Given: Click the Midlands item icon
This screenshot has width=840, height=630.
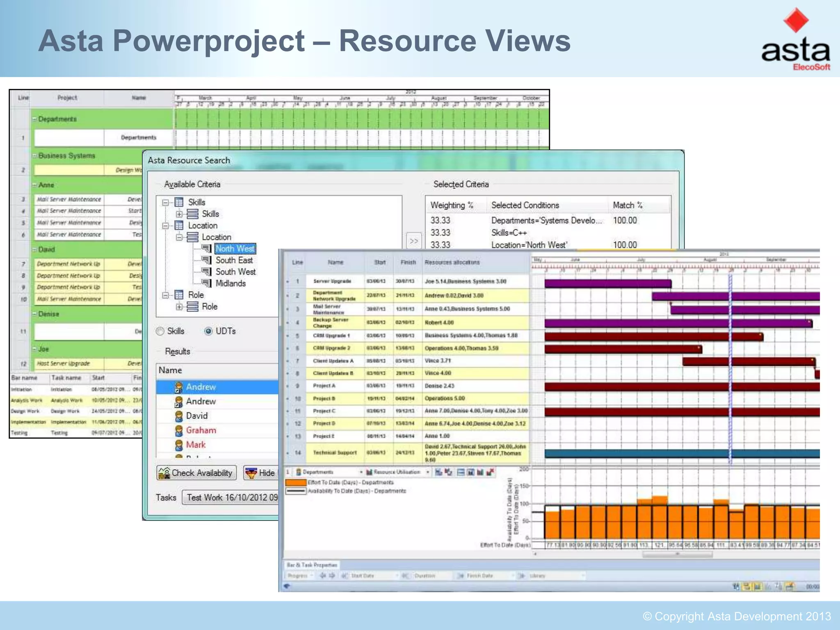Looking at the screenshot, I should (x=207, y=283).
